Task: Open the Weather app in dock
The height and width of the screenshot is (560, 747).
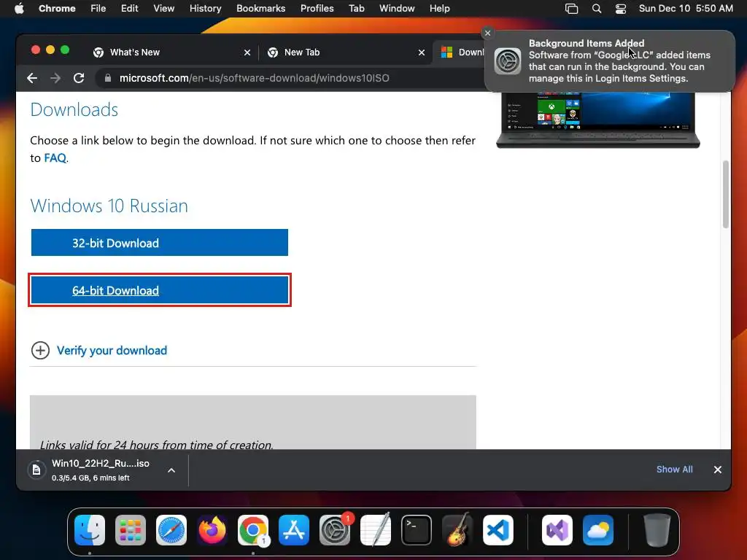Action: (598, 530)
